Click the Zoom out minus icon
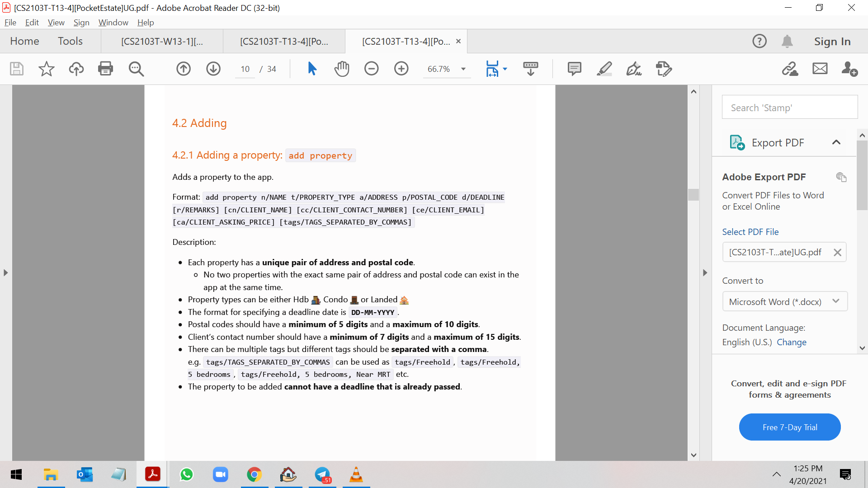Image resolution: width=868 pixels, height=488 pixels. 371,69
